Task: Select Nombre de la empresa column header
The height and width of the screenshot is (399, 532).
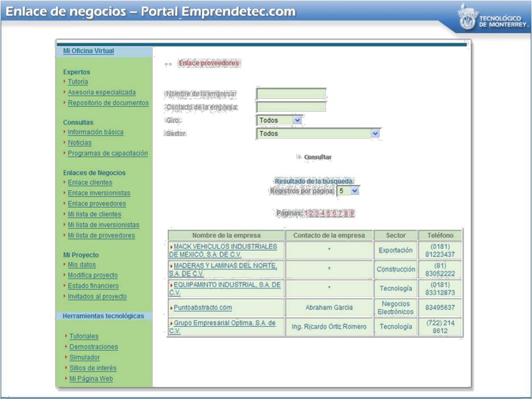Action: coord(227,235)
